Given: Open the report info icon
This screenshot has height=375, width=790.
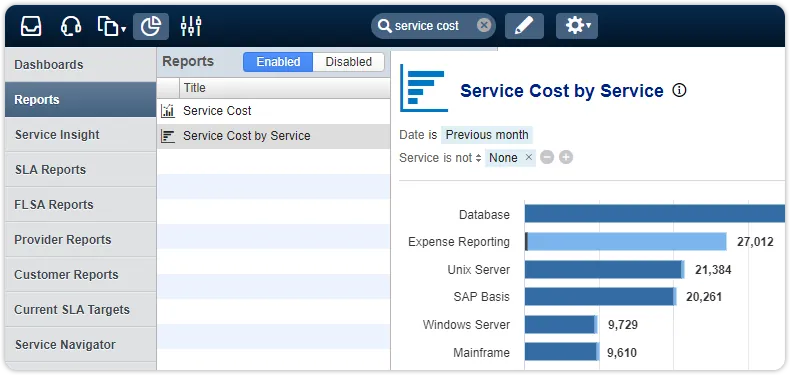Looking at the screenshot, I should (679, 91).
